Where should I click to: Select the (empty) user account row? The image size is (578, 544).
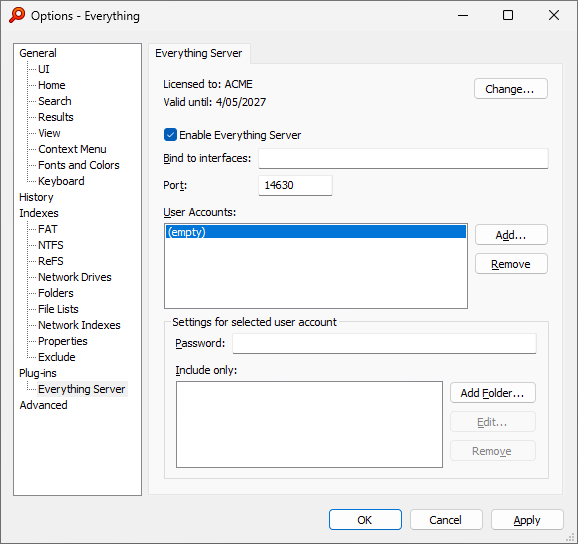(316, 232)
